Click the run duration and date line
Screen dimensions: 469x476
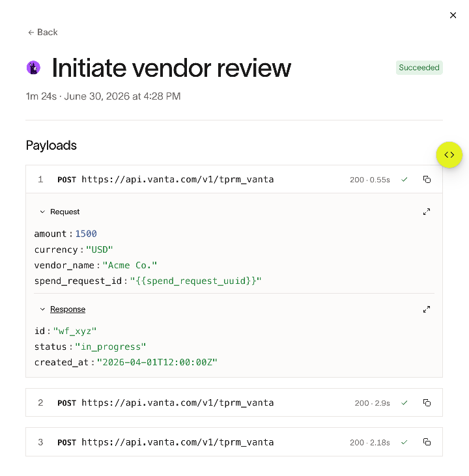(x=104, y=96)
